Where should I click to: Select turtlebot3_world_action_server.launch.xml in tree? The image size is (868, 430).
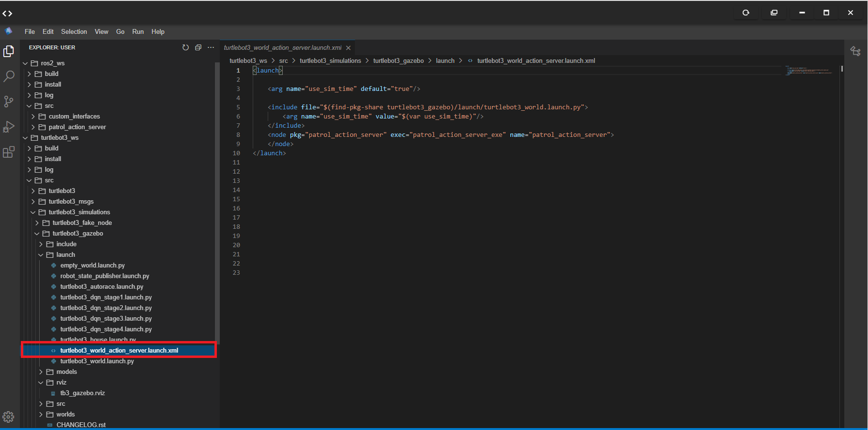[118, 350]
